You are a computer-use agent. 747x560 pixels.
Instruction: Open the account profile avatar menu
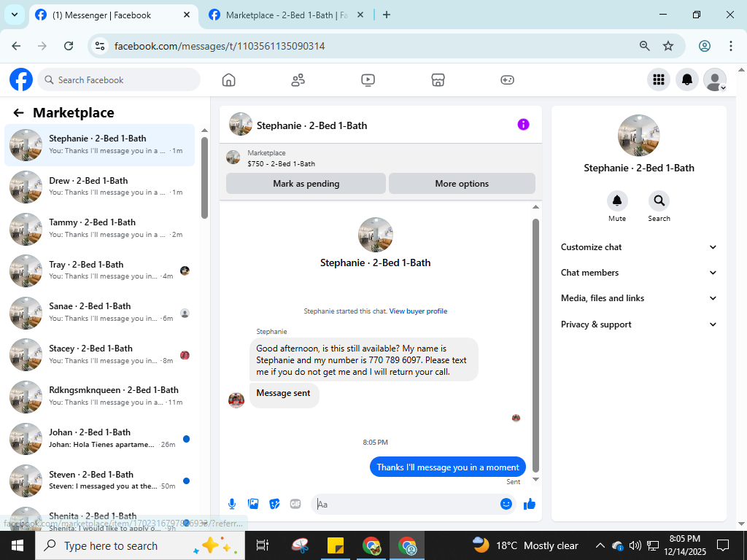pyautogui.click(x=715, y=79)
